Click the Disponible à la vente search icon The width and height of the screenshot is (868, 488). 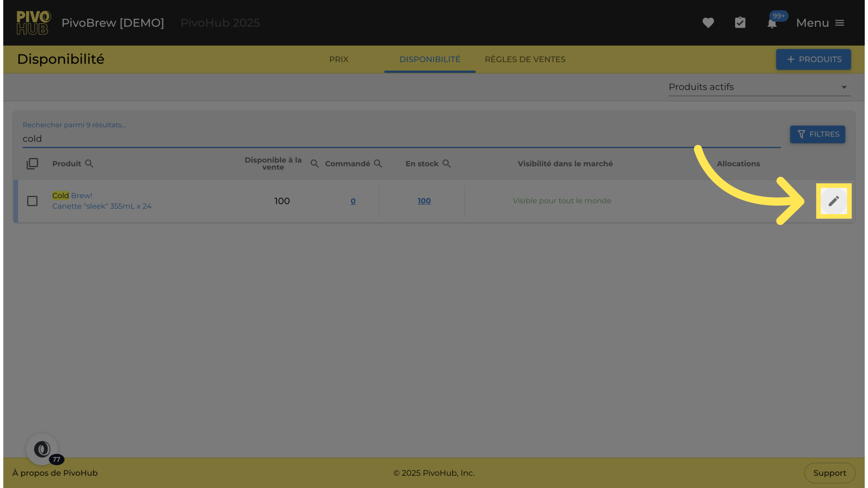click(x=315, y=164)
